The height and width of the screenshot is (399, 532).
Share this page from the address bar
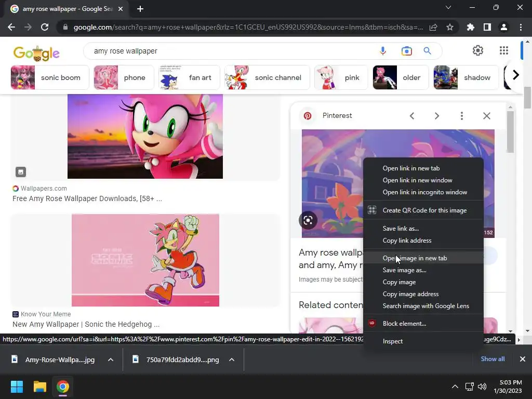(x=433, y=27)
